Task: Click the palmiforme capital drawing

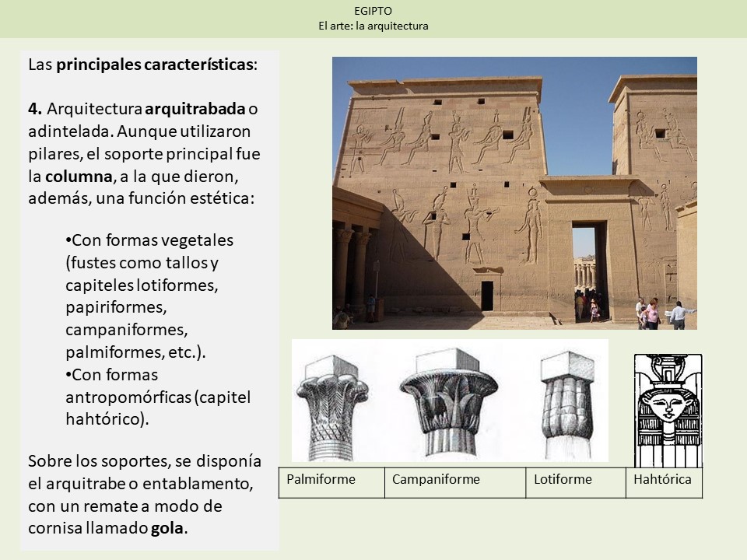Action: coord(332,408)
